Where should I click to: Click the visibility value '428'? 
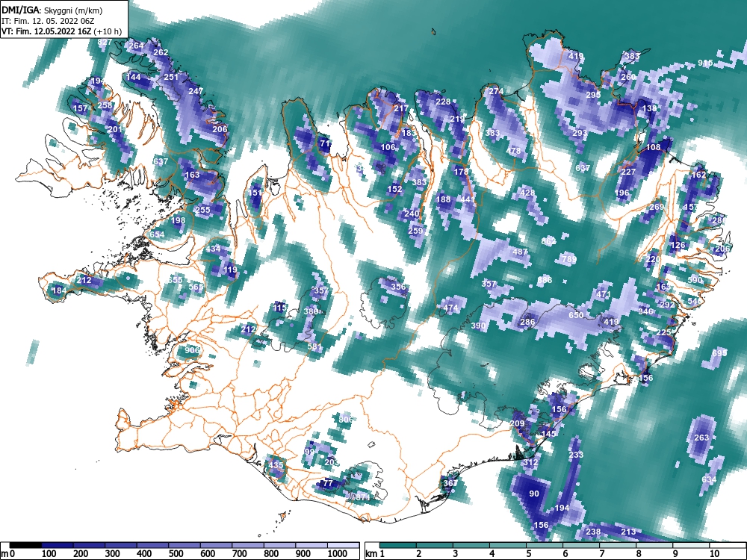[x=527, y=193]
